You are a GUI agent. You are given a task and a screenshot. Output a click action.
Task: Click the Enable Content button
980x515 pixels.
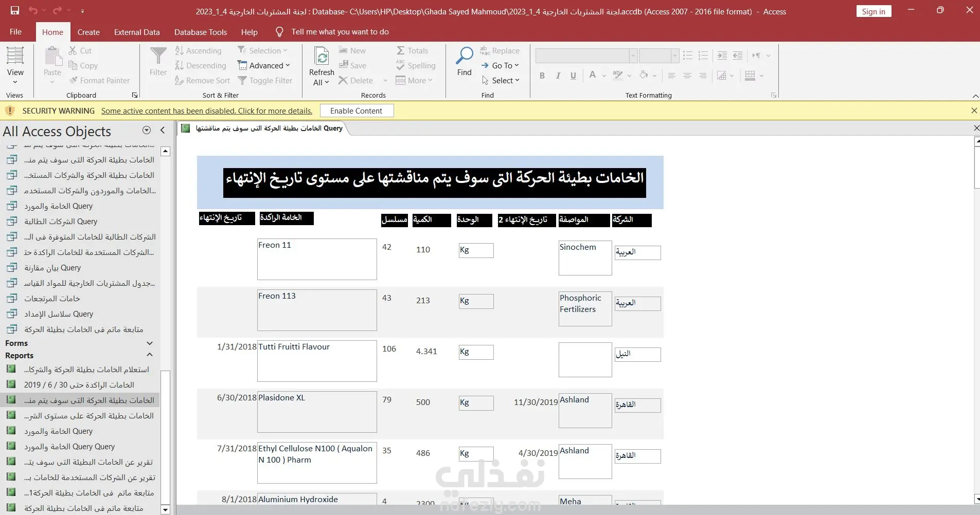357,111
